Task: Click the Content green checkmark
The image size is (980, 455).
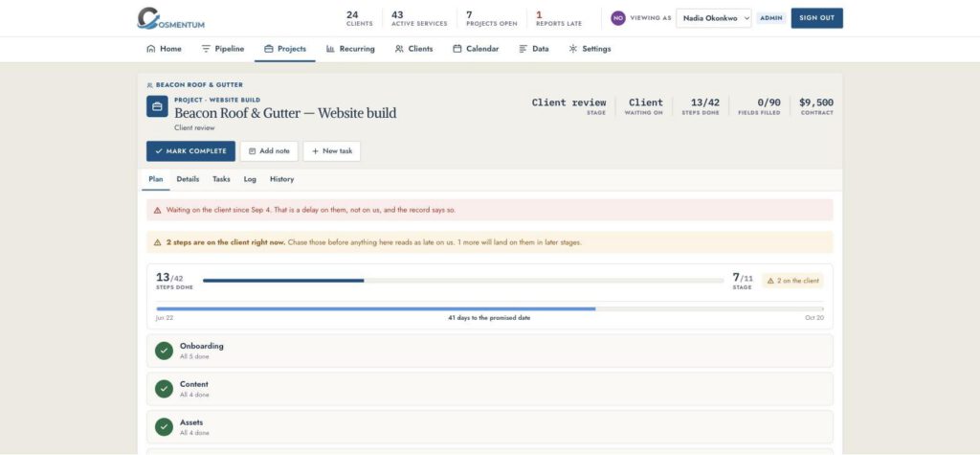Action: (164, 389)
